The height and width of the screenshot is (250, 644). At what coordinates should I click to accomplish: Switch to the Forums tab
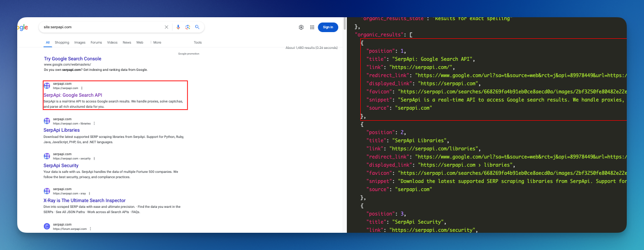point(96,42)
